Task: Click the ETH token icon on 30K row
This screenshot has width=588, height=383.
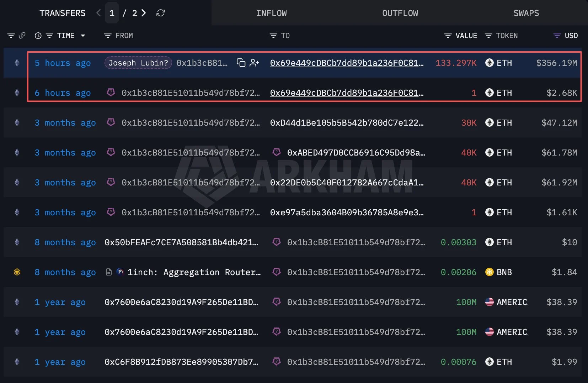Action: 490,123
